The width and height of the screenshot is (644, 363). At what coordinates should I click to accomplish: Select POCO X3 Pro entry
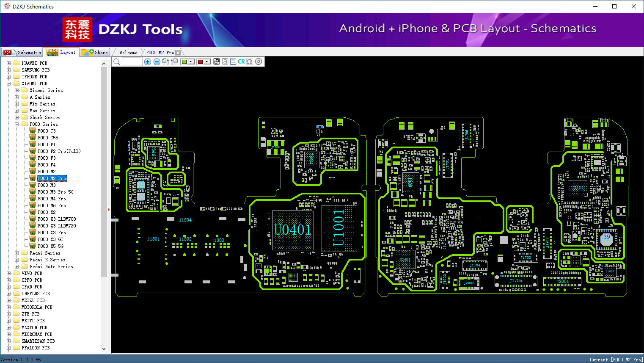coord(52,233)
